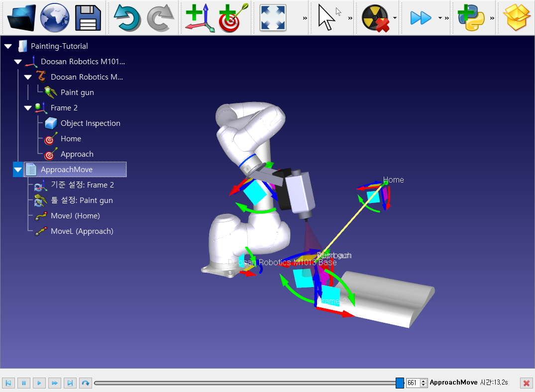Collapse the Frame 2 tree node
Screen dimensions: 535x392
pos(28,108)
